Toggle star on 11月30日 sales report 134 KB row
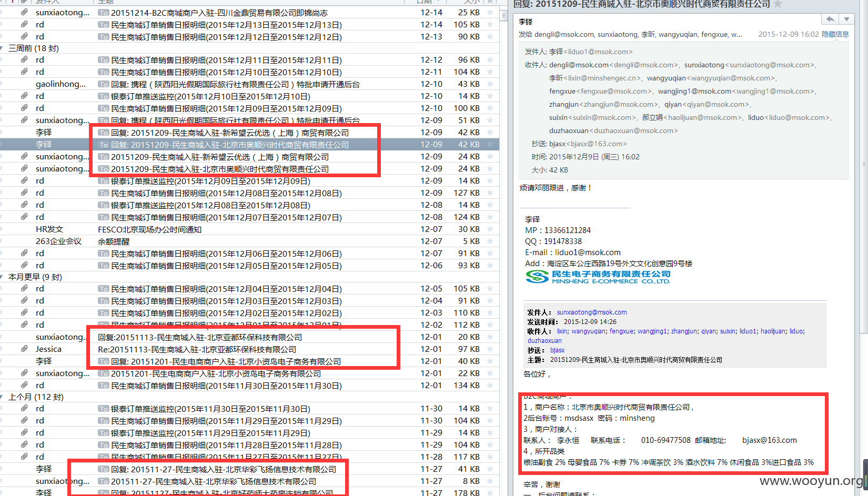868x496 pixels. tap(490, 385)
